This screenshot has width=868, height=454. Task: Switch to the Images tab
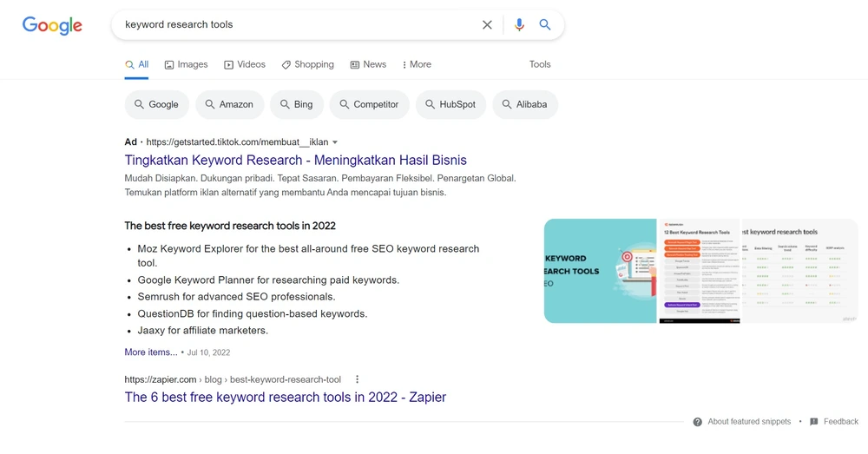(186, 65)
